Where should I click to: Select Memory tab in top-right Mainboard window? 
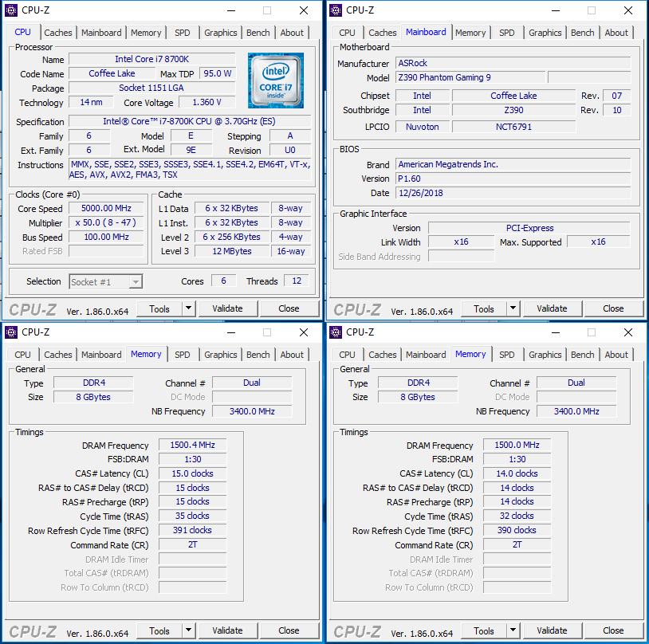[470, 33]
